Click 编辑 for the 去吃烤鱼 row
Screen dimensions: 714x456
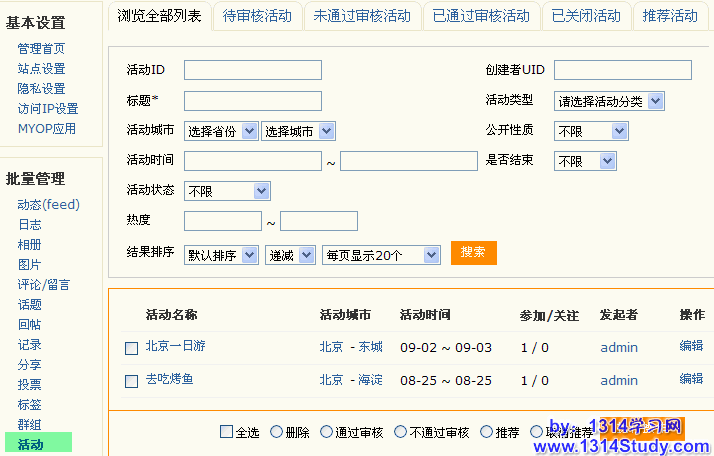[x=691, y=379]
